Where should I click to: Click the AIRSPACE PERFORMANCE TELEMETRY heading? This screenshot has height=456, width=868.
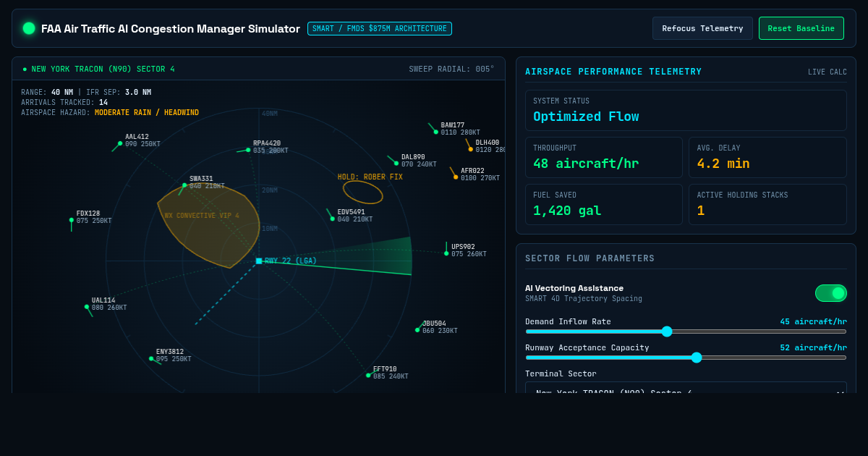pos(613,72)
